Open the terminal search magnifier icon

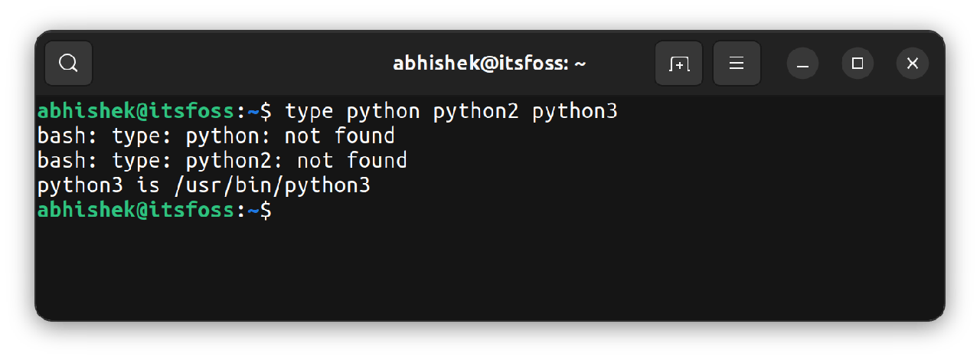pos(68,63)
